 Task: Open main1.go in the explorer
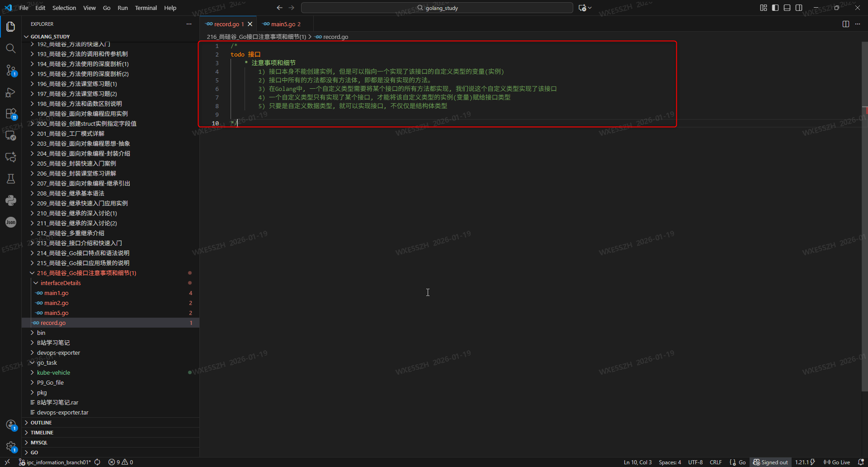click(x=56, y=293)
